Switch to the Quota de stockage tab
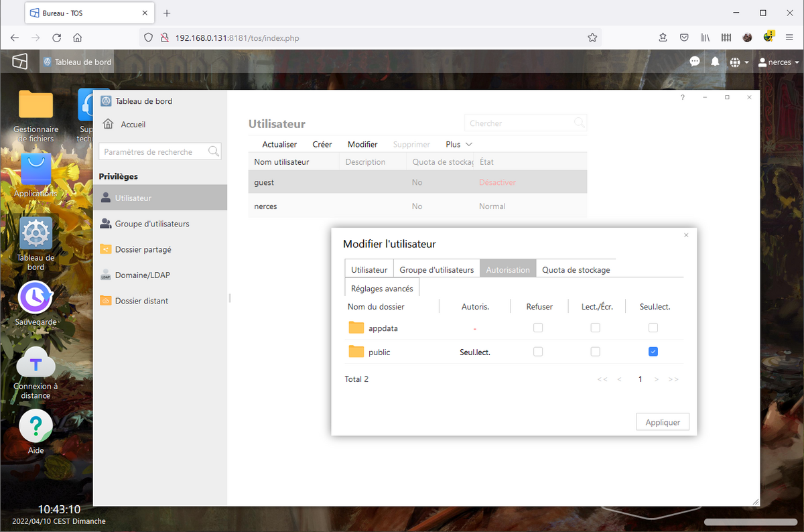Viewport: 804px width, 532px height. click(x=576, y=269)
